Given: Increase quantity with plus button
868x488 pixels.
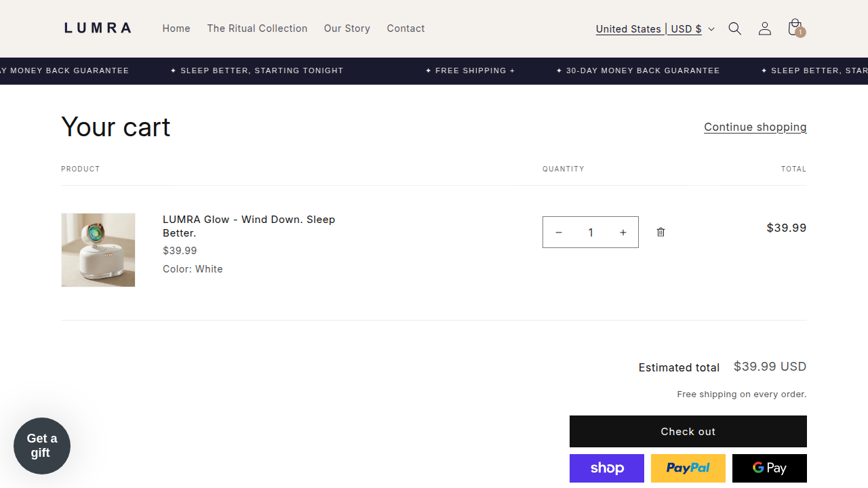Looking at the screenshot, I should 623,232.
